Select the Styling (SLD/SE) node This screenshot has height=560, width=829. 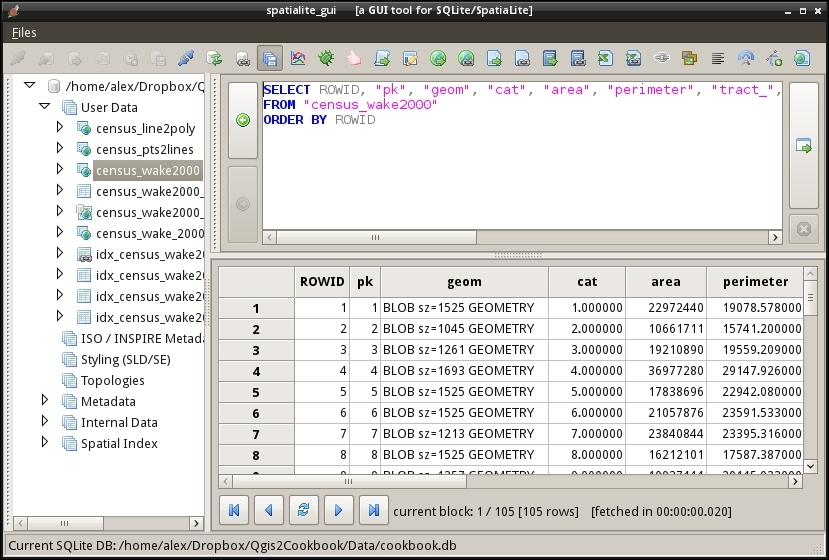(x=125, y=360)
